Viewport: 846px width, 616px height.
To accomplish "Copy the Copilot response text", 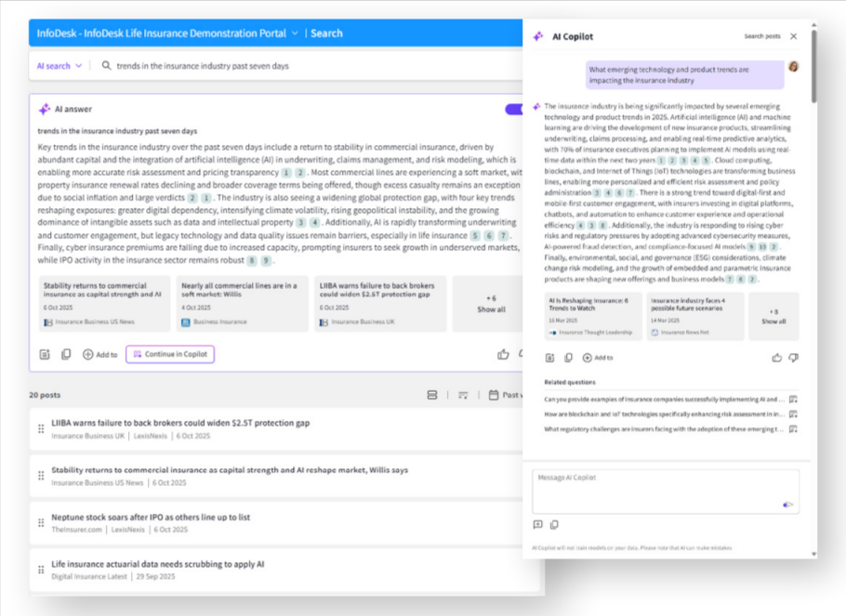I will 568,356.
